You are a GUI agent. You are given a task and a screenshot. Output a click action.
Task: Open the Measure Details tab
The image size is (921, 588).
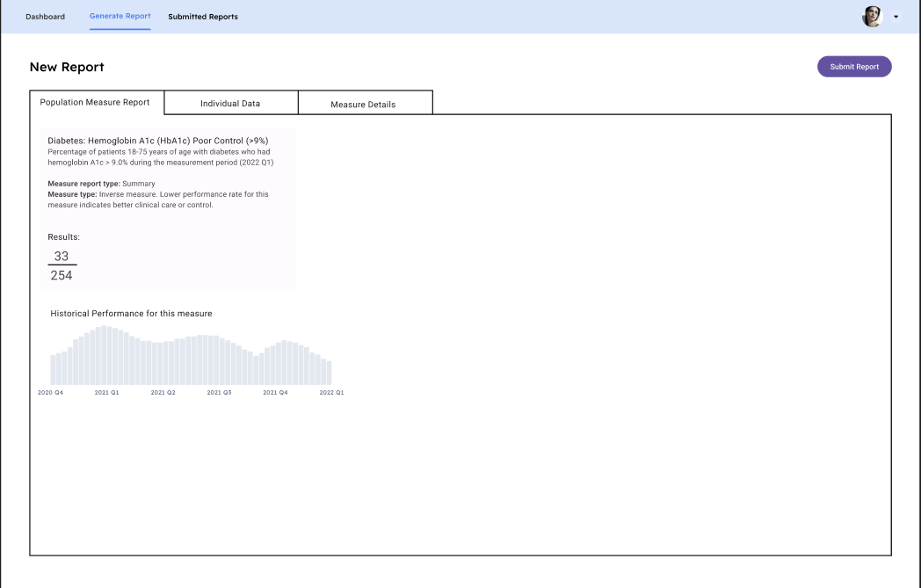pos(365,104)
